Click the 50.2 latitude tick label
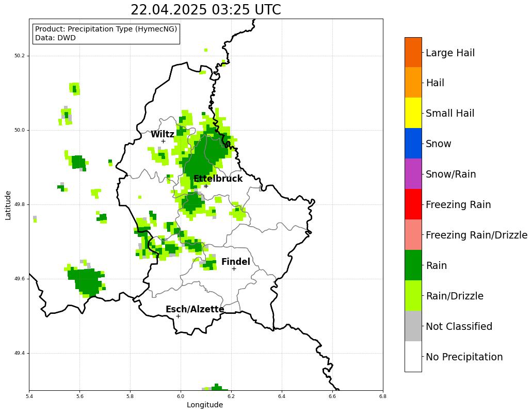 (20, 56)
